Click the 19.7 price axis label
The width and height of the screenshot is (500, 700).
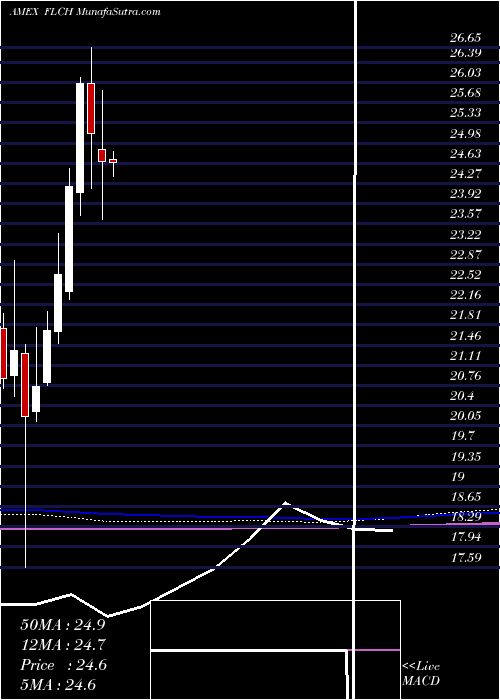pyautogui.click(x=462, y=436)
